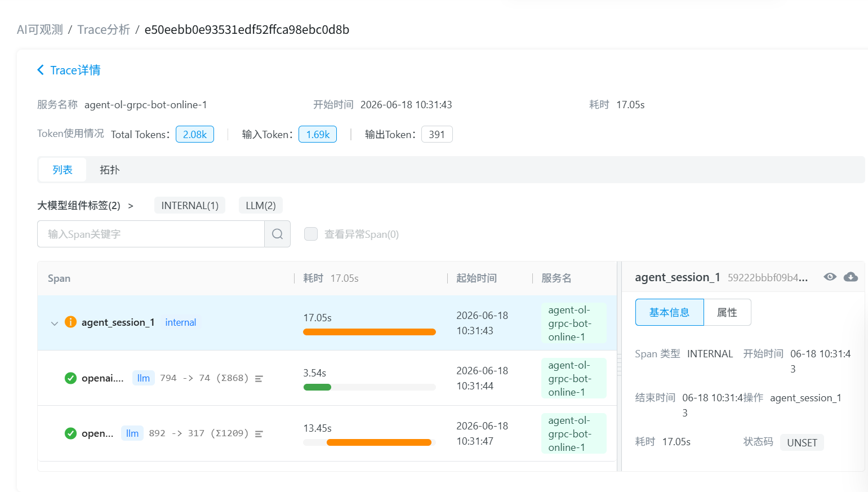Click the orange 17.05s duration bar

click(x=370, y=332)
